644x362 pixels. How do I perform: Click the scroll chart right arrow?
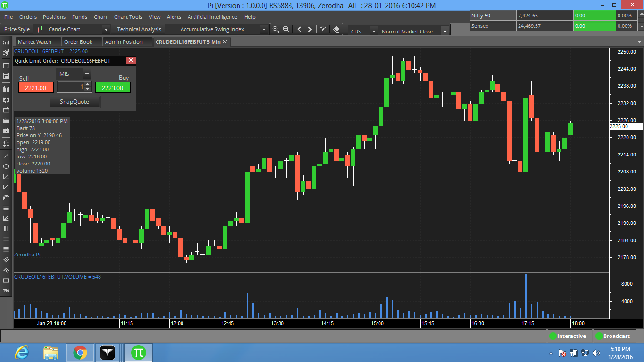pos(310,29)
